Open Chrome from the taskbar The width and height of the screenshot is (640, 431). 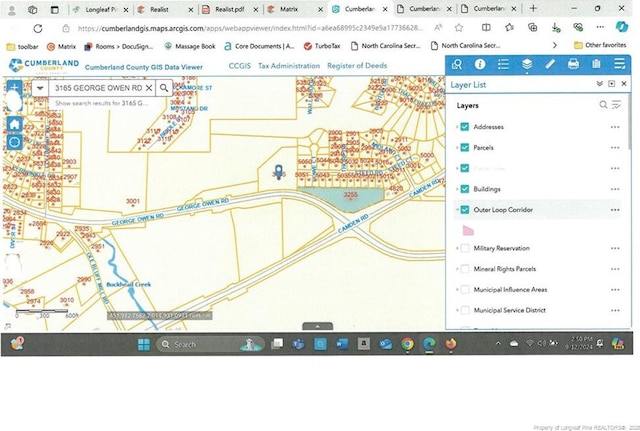[407, 344]
